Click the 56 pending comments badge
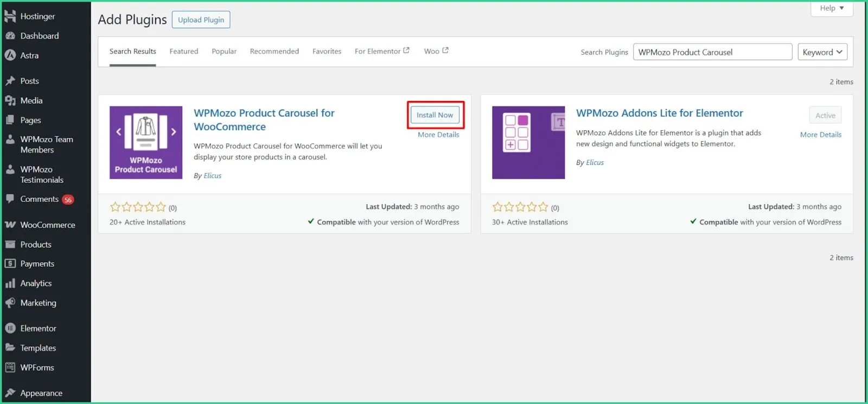 click(x=68, y=200)
